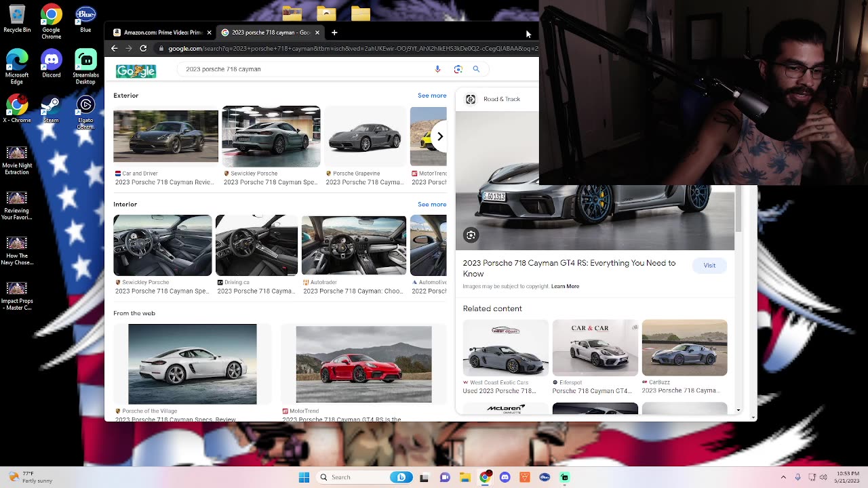This screenshot has height=488, width=868.
Task: Click the Lens icon on the preview image
Action: tap(471, 235)
